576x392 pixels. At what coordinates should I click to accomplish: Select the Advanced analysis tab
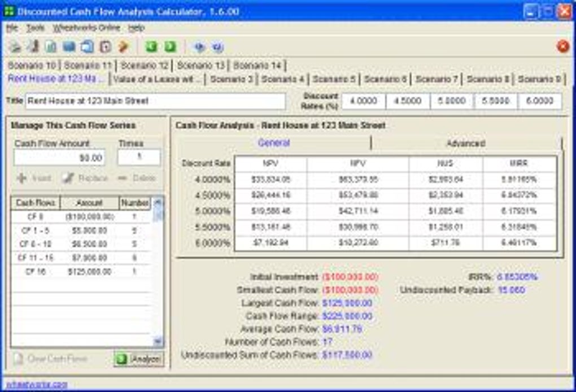(x=466, y=143)
